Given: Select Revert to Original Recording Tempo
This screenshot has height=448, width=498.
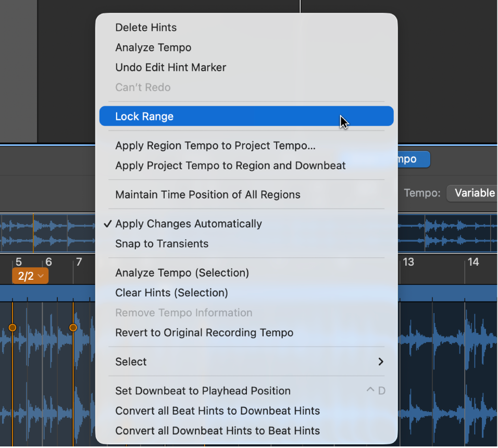Looking at the screenshot, I should (246, 333).
